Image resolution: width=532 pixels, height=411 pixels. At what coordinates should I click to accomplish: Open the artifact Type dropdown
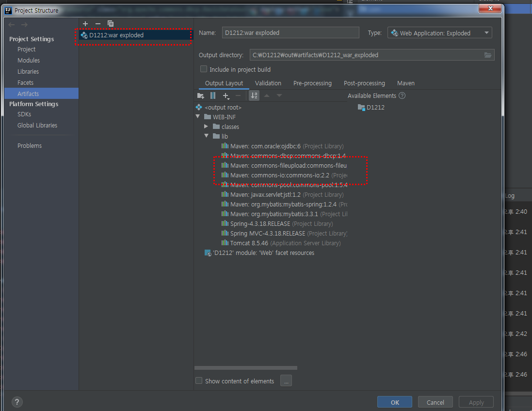click(440, 33)
